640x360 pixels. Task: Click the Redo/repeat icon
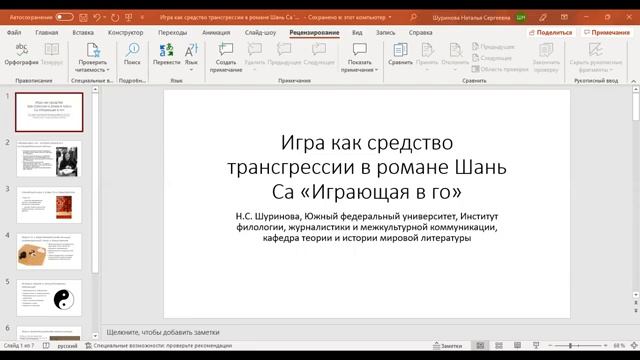115,18
